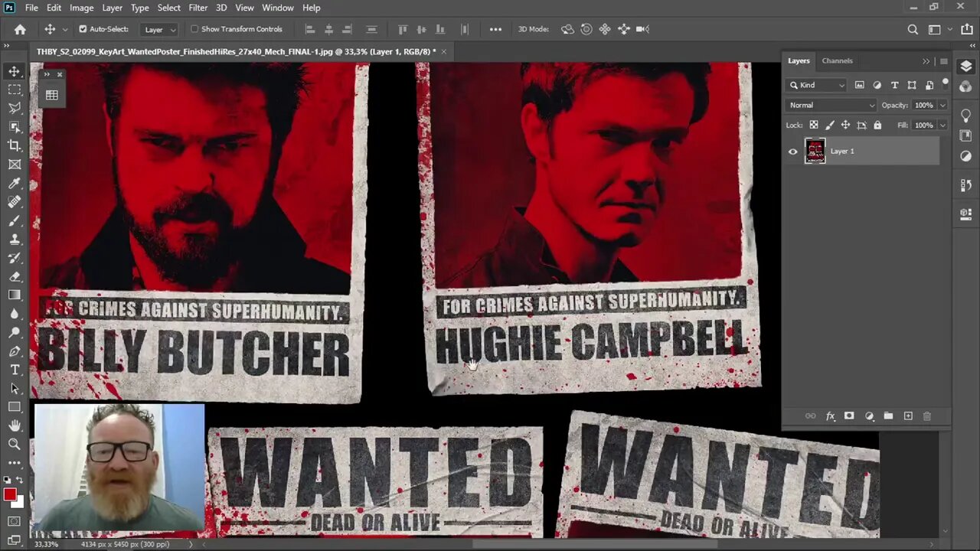Select the Gradient tool
Viewport: 980px width, 551px height.
click(15, 295)
